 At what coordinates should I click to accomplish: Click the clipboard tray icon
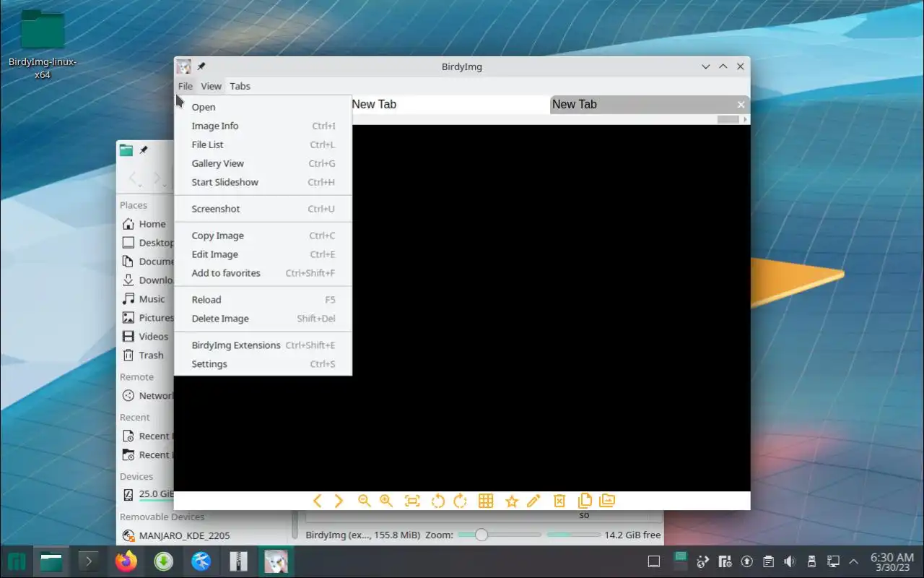[769, 561]
